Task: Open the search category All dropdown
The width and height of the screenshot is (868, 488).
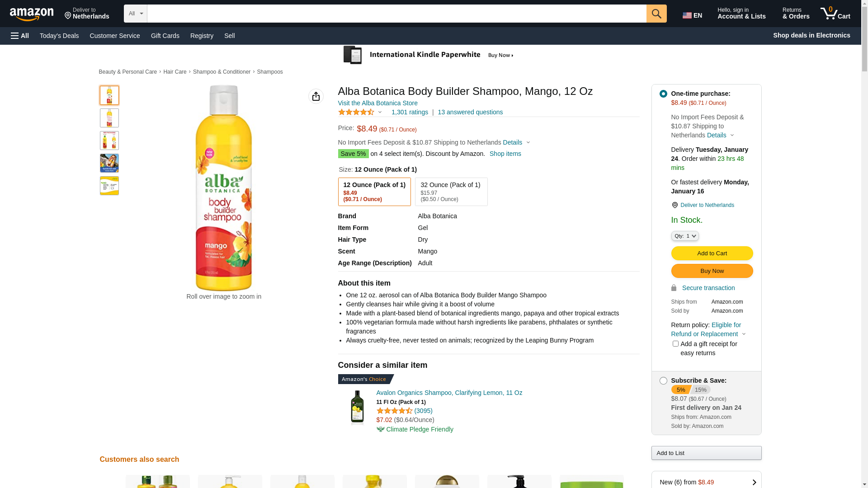Action: [136, 14]
